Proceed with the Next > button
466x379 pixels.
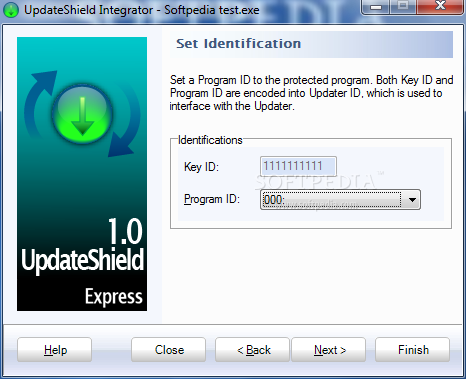tap(329, 350)
